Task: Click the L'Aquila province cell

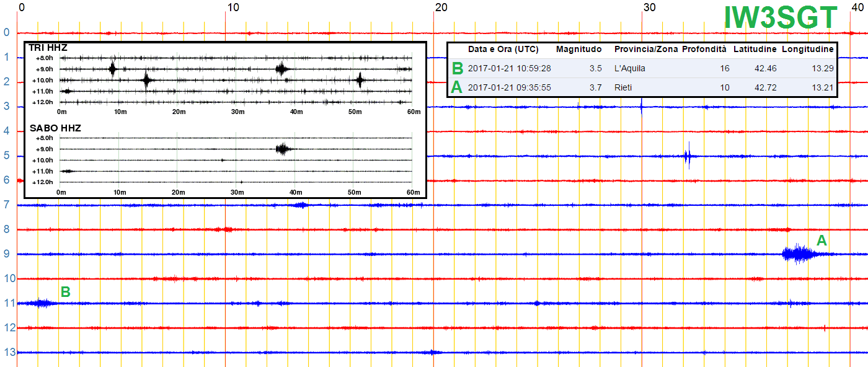Action: [x=630, y=68]
